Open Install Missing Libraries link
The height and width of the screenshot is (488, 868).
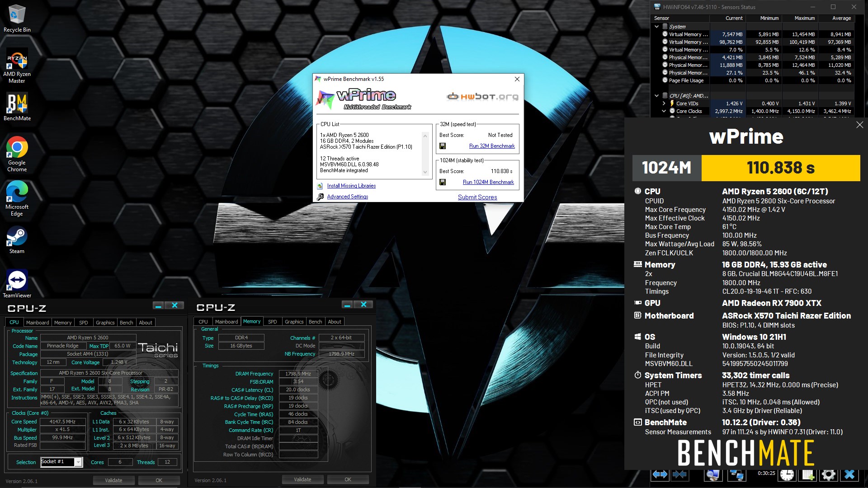[x=351, y=186]
